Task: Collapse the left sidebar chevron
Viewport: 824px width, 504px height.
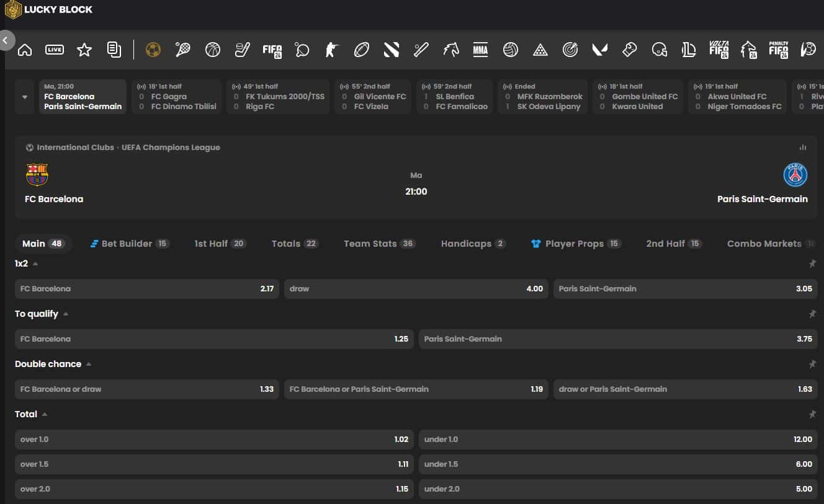Action: click(x=6, y=41)
